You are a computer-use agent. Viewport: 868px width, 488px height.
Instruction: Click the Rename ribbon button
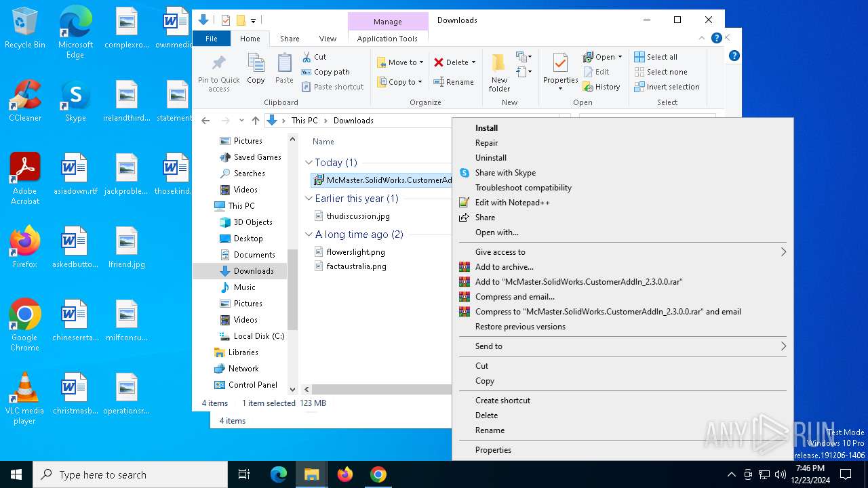454,82
